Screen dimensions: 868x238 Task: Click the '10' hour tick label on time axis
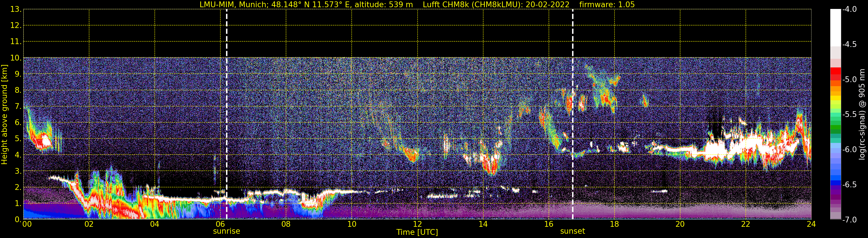pyautogui.click(x=352, y=224)
